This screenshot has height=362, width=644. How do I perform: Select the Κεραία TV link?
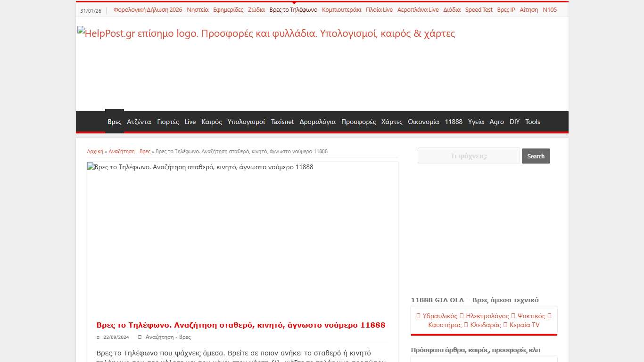pos(525,325)
